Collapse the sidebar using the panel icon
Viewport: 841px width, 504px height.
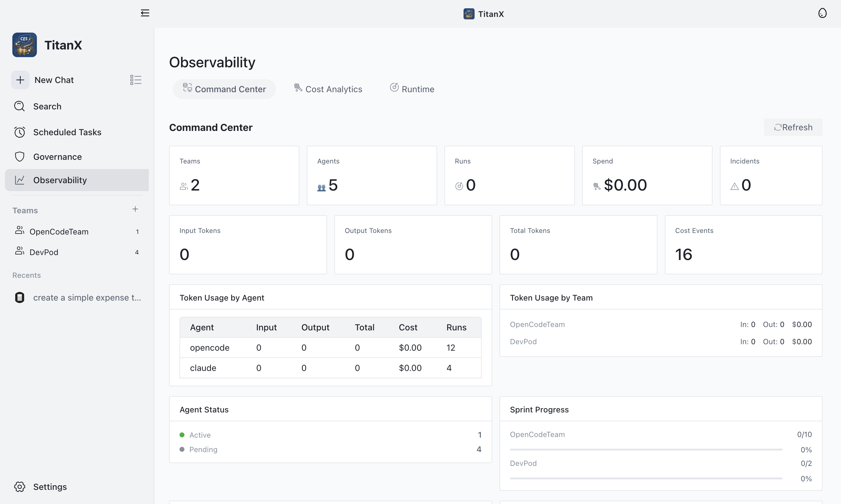pos(145,13)
